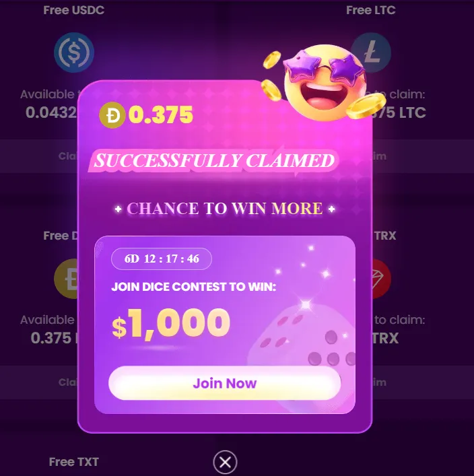
Task: Click the $1,000 prize amount
Action: [x=171, y=323]
